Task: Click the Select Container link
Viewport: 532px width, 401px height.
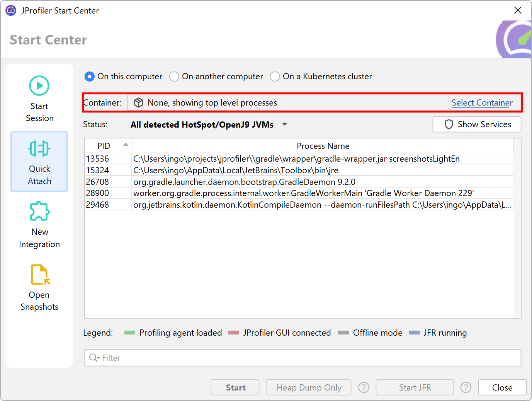Action: [482, 103]
